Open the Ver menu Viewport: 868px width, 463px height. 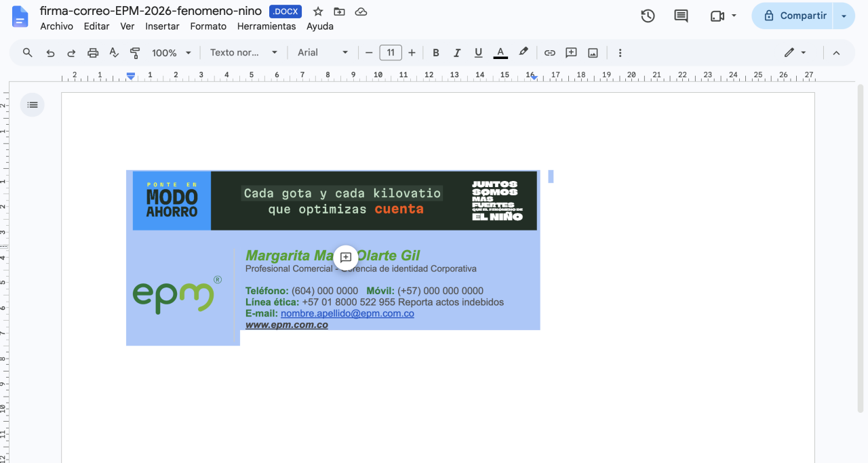(x=127, y=26)
